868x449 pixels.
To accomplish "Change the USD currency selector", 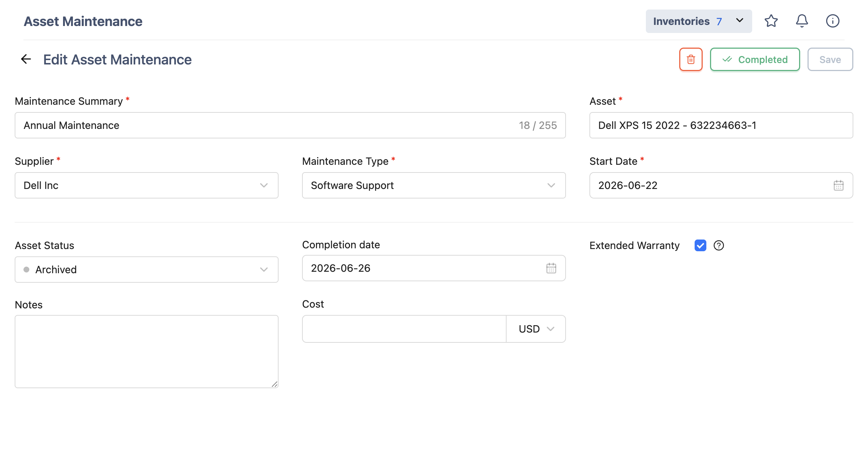I will coord(536,329).
